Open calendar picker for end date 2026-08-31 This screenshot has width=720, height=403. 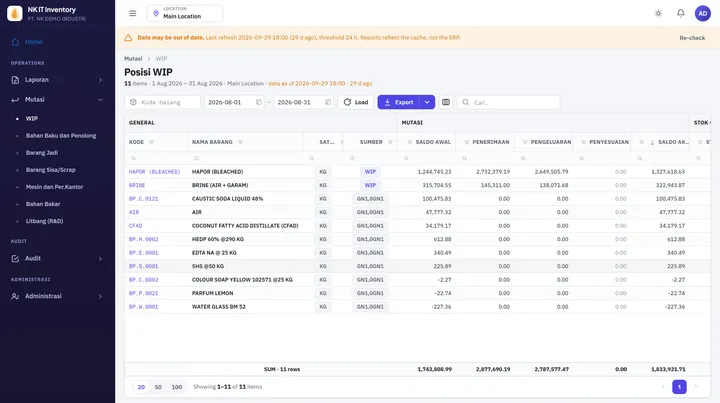[x=328, y=102]
